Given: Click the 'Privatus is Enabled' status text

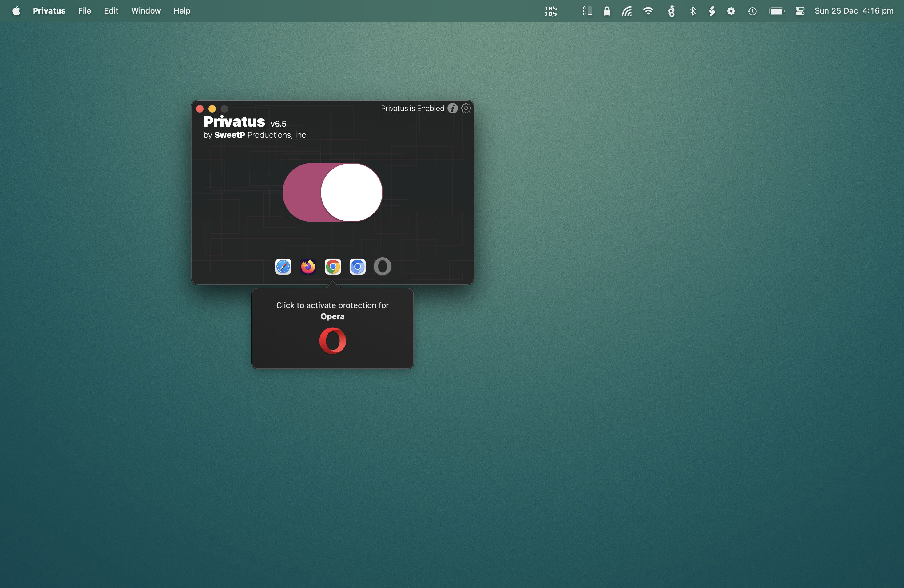Looking at the screenshot, I should pos(413,108).
